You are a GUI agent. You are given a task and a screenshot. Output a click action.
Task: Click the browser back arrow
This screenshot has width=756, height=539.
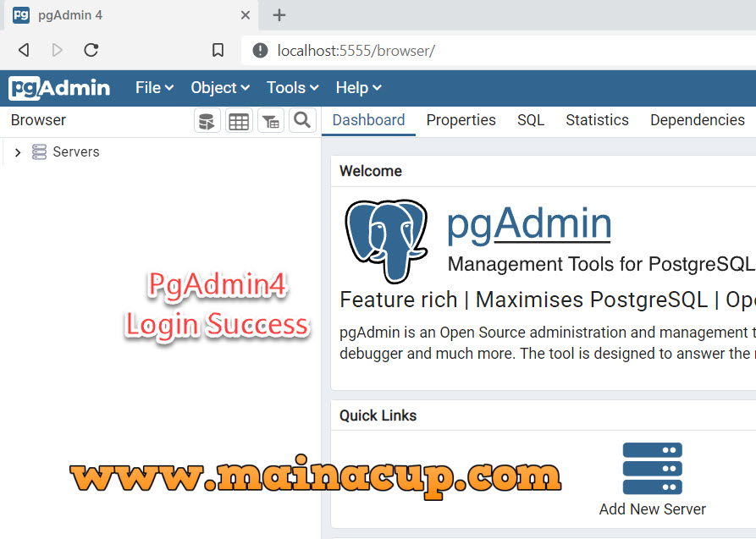(x=24, y=50)
